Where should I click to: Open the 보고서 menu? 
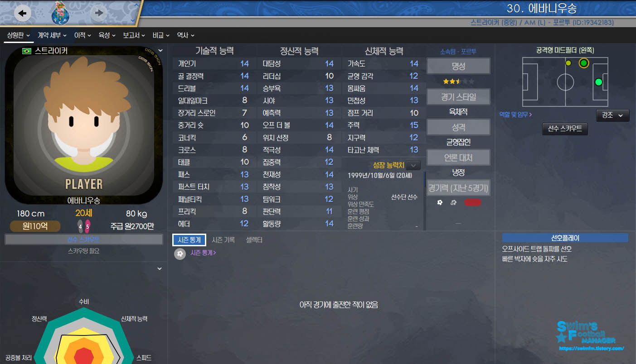click(x=134, y=35)
